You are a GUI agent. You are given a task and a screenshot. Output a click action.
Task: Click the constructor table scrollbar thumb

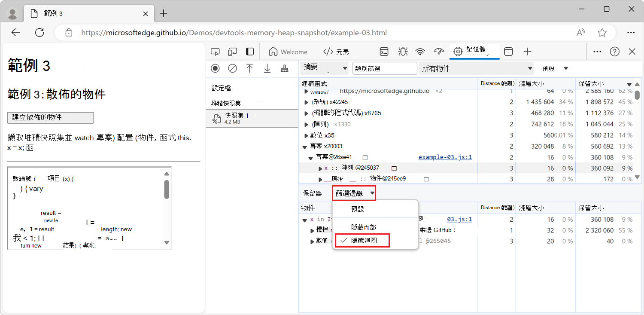[637, 95]
